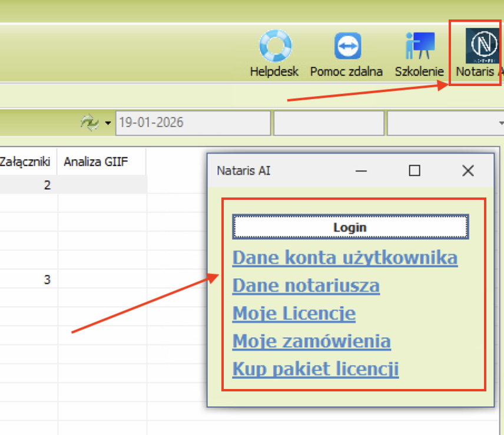The image size is (504, 435).
Task: Open the Szkolenie training icon
Action: click(x=419, y=47)
